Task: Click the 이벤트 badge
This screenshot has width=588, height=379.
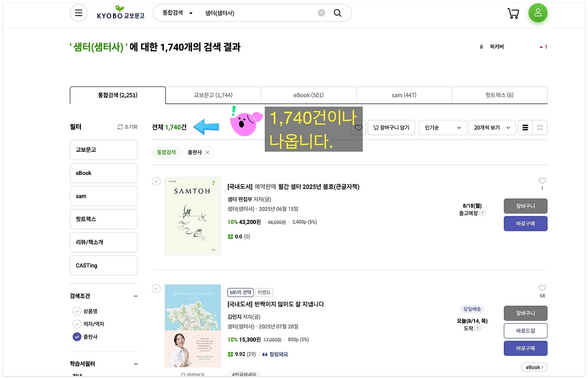Action: 264,292
